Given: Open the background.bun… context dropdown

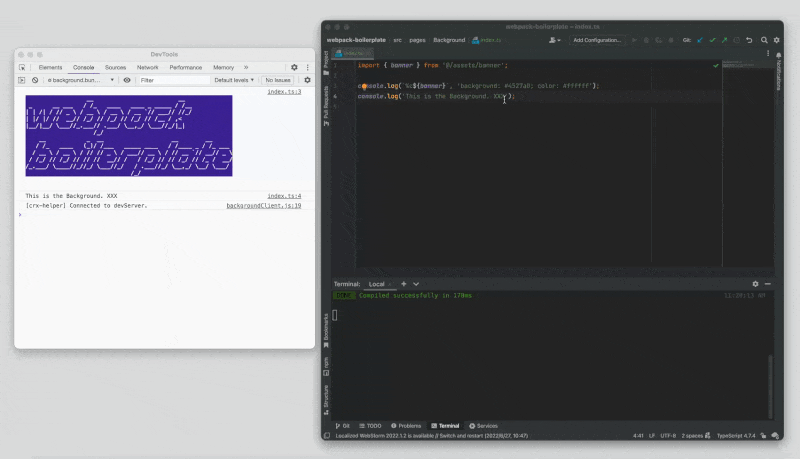Looking at the screenshot, I should pyautogui.click(x=81, y=80).
